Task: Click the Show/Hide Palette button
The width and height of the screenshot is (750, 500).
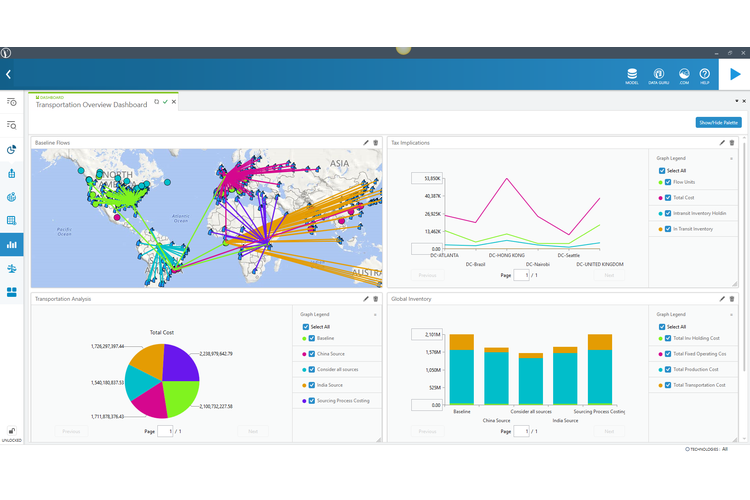Action: (x=718, y=122)
